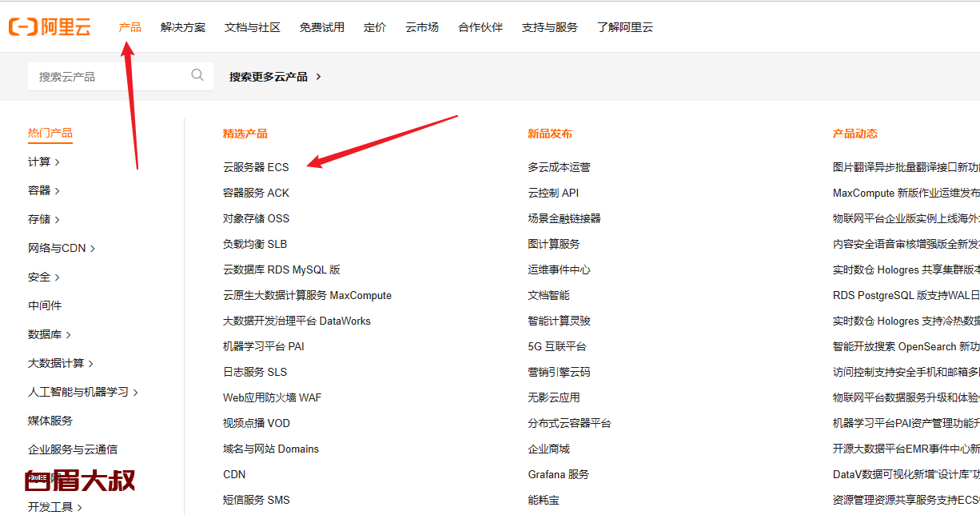Open 机器学习平台 PAI

tap(264, 346)
